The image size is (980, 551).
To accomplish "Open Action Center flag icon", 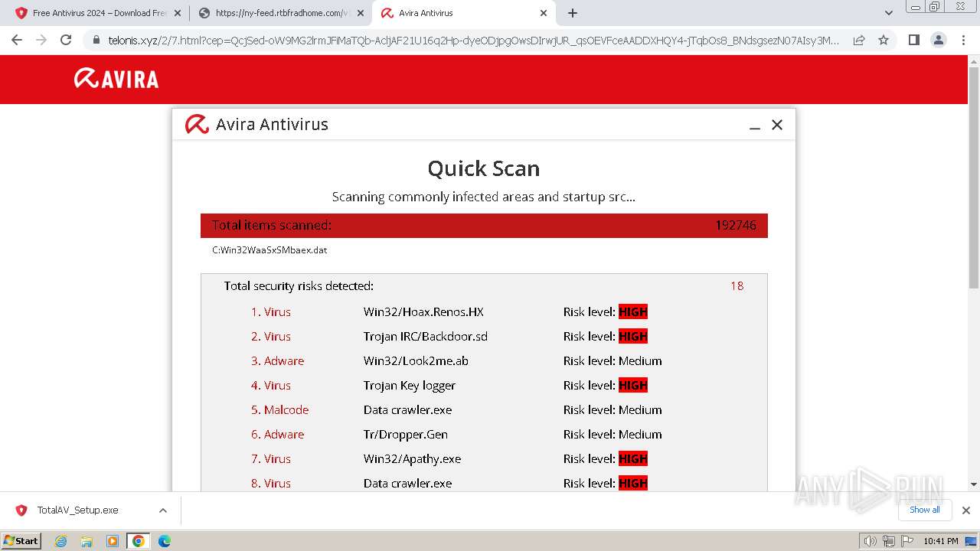I will (x=906, y=541).
